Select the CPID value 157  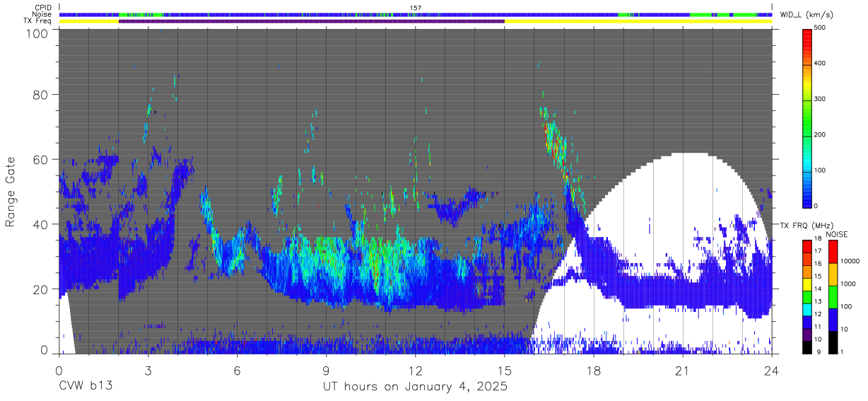[x=416, y=8]
